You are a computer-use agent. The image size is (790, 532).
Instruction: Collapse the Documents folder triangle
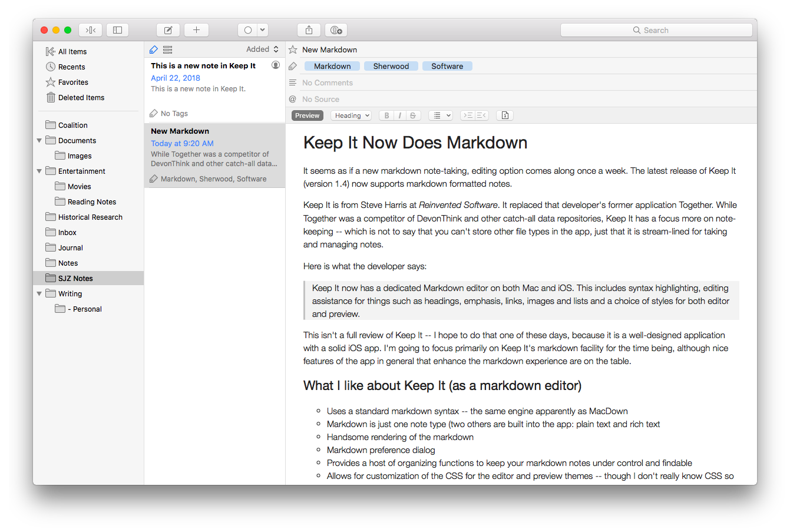[x=39, y=140]
